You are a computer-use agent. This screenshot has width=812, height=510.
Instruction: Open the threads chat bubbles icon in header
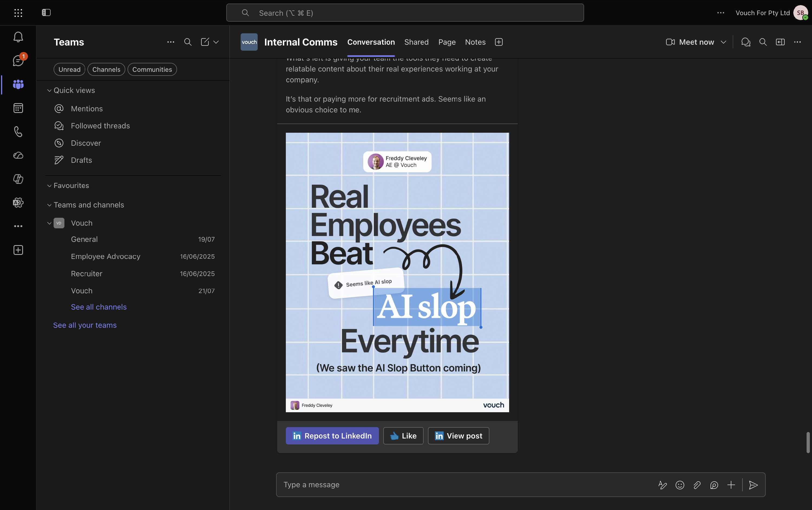[746, 42]
